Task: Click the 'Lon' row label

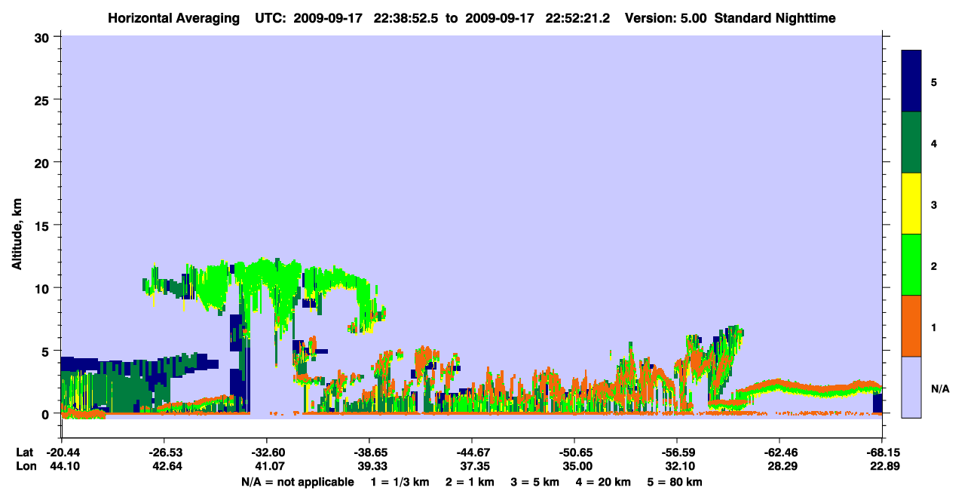Action: click(25, 467)
